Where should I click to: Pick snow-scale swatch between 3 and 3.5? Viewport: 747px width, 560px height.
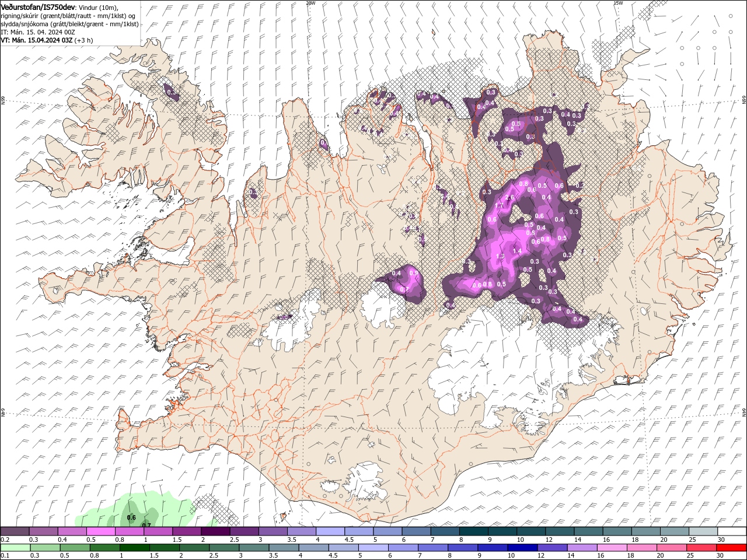click(273, 531)
